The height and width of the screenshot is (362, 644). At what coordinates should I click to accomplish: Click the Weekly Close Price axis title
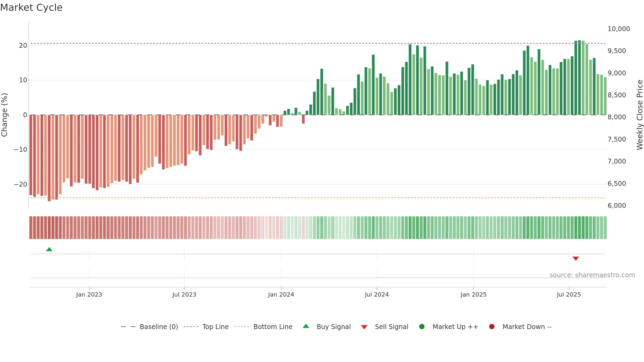[639, 115]
